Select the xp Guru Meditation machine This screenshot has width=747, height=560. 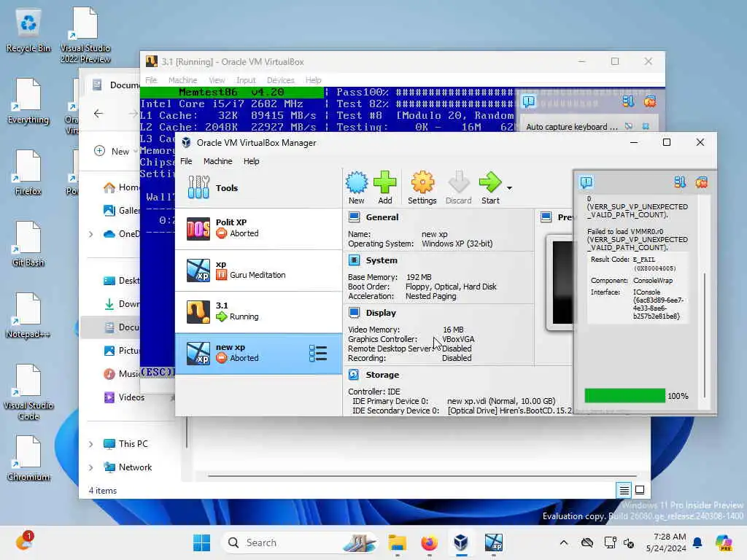259,270
